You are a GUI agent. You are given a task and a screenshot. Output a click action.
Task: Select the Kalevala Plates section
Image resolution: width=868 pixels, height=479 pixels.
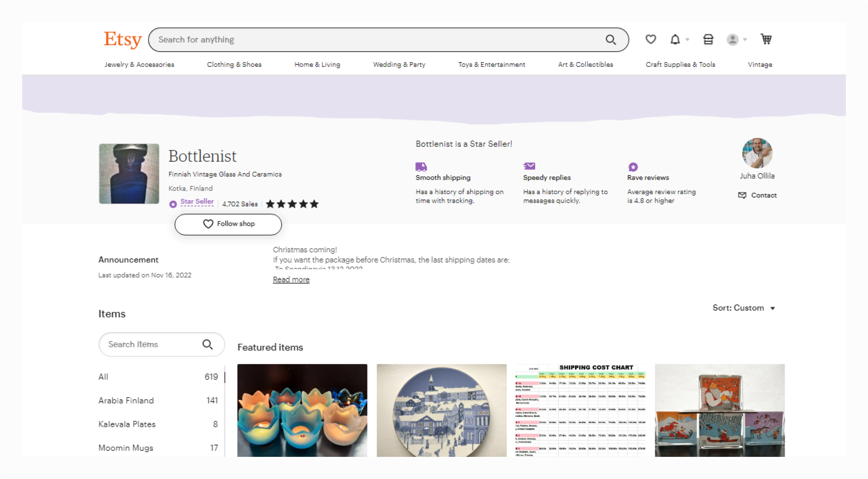coord(158,424)
